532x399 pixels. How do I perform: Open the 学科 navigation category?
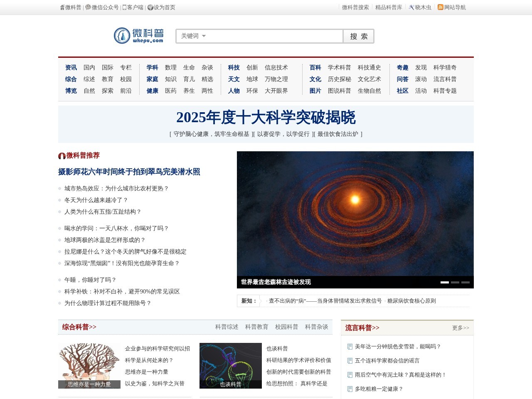click(x=153, y=67)
